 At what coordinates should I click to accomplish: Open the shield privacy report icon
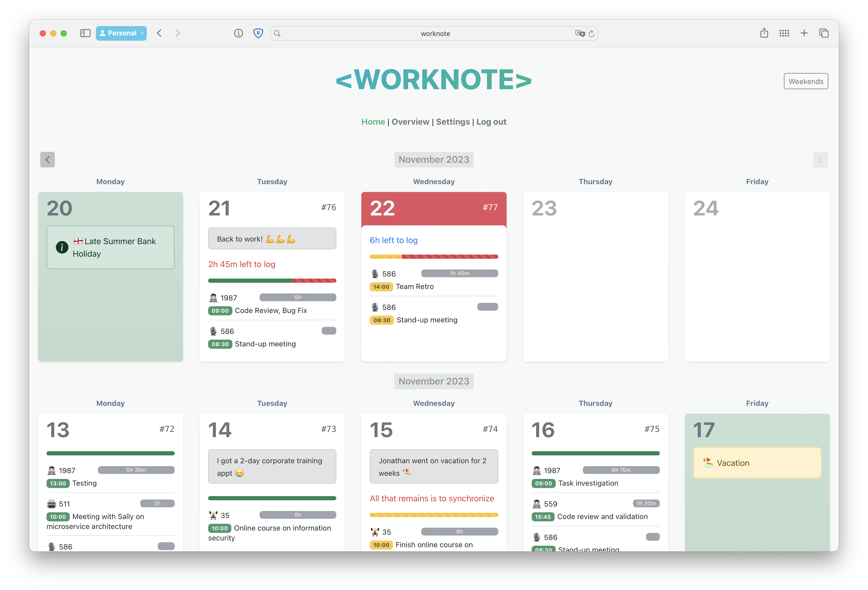pyautogui.click(x=258, y=33)
